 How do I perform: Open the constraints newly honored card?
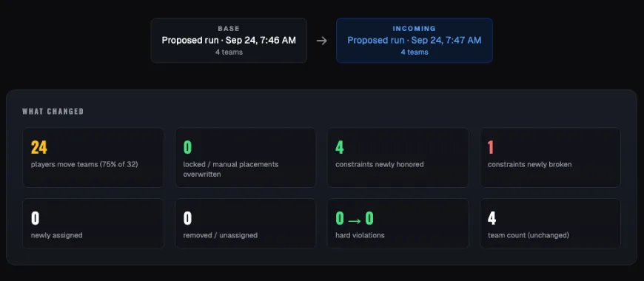coord(398,158)
